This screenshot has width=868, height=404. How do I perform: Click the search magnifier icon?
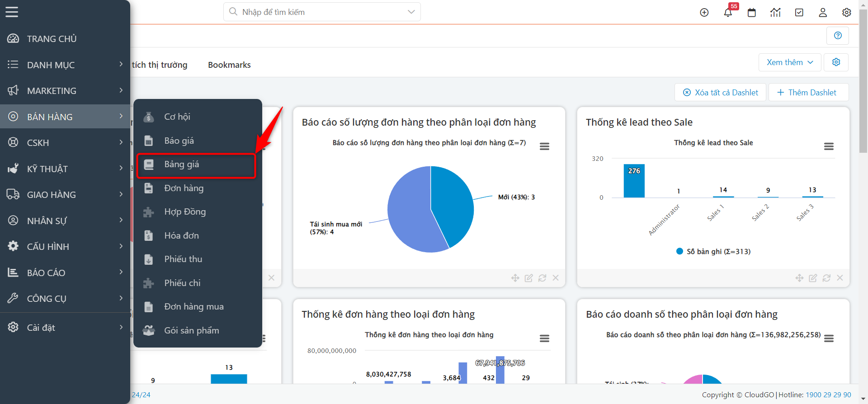[233, 12]
